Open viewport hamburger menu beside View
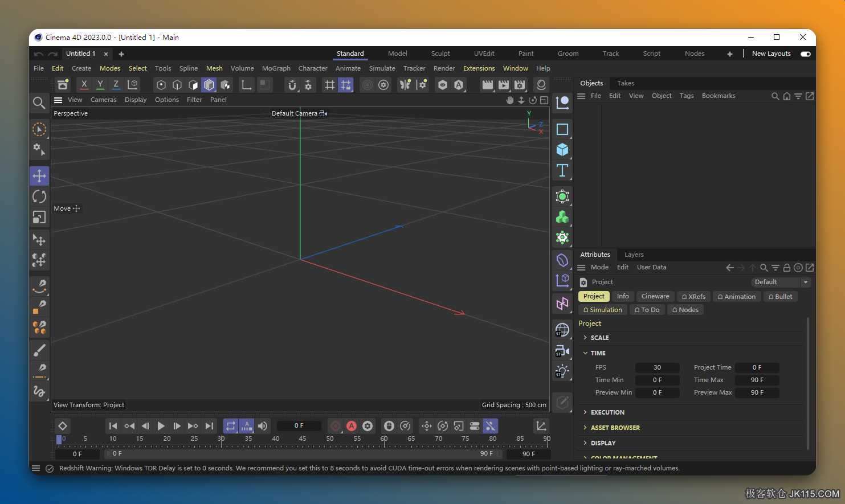 tap(58, 100)
